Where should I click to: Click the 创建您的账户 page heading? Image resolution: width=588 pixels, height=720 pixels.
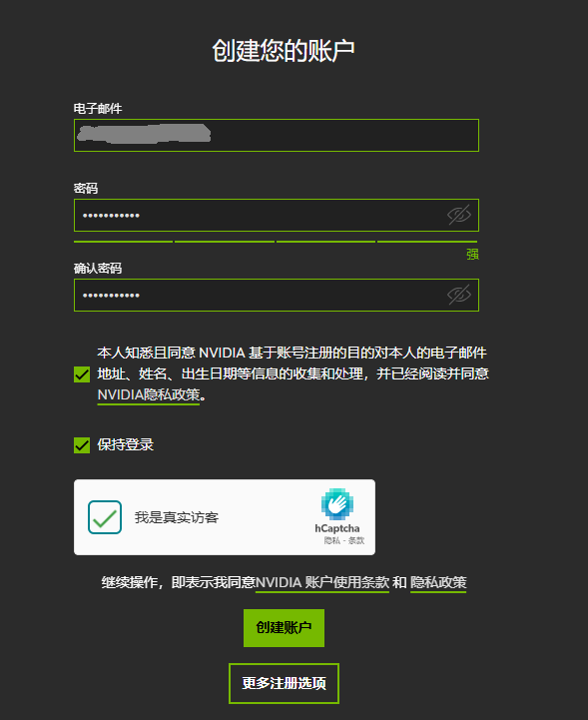pos(284,50)
